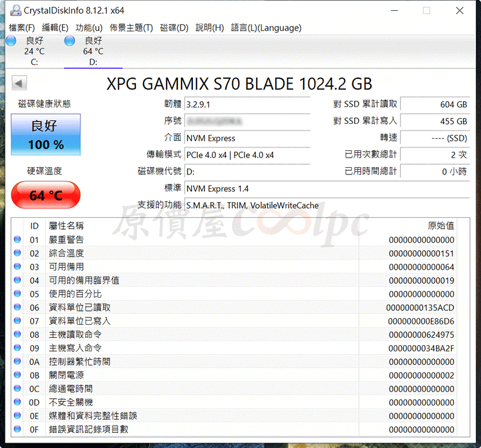
Task: Click the rotation rate value ---- (SSD)
Action: point(435,138)
